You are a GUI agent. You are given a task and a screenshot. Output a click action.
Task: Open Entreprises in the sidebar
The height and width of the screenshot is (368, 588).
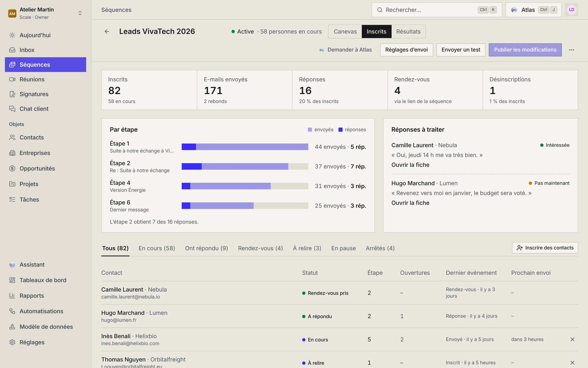[x=46, y=153]
